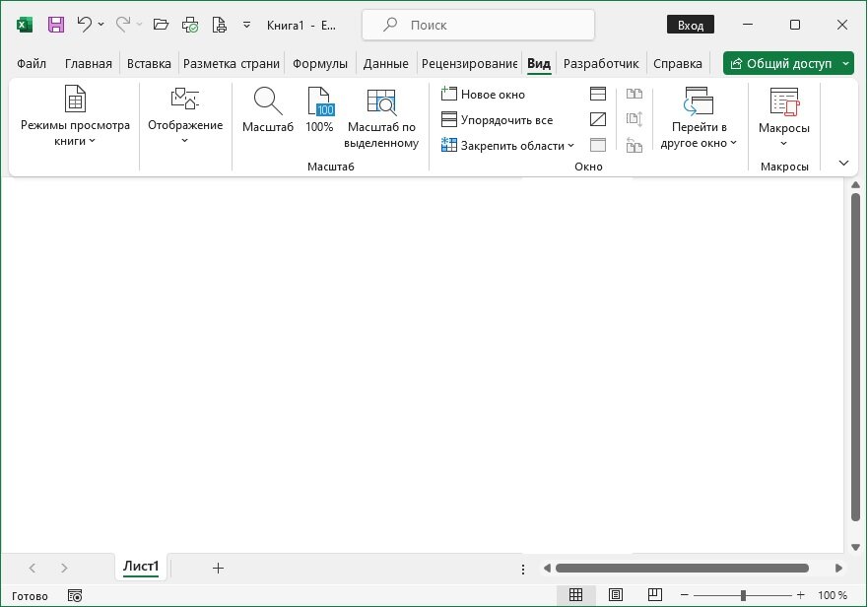Viewport: 868px width, 607px height.
Task: Open the Файл tab
Action: coord(31,64)
